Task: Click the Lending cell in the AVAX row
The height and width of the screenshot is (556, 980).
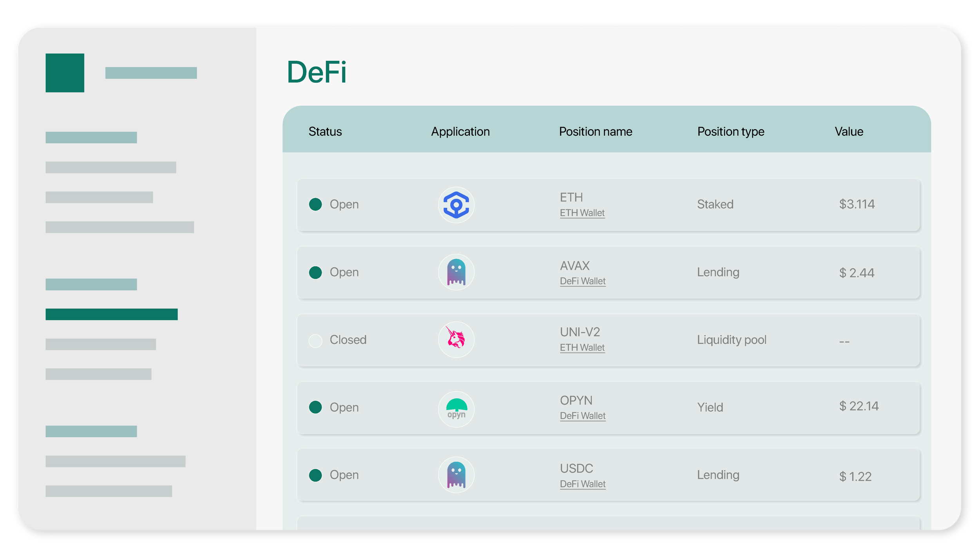Action: click(x=718, y=273)
